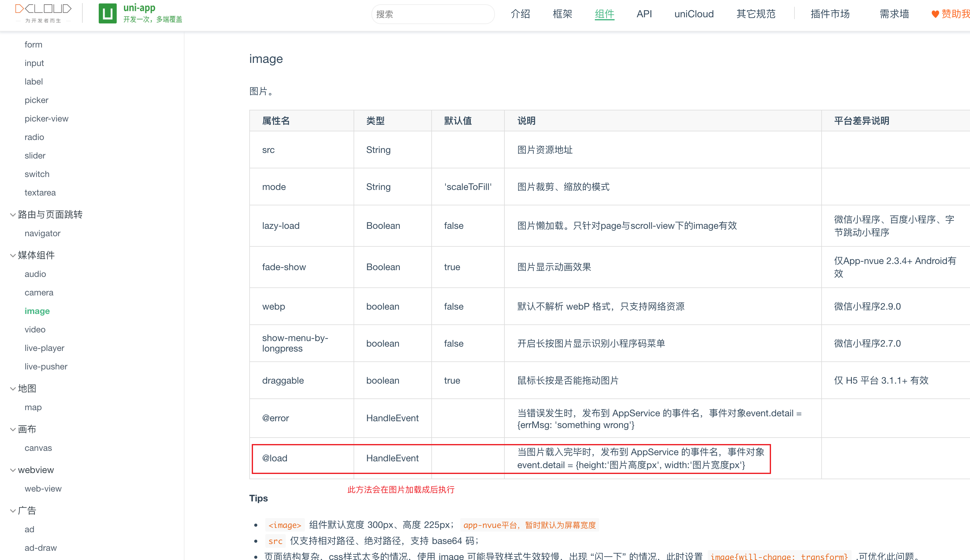Open the camera sidebar page
The height and width of the screenshot is (560, 970).
tap(39, 292)
